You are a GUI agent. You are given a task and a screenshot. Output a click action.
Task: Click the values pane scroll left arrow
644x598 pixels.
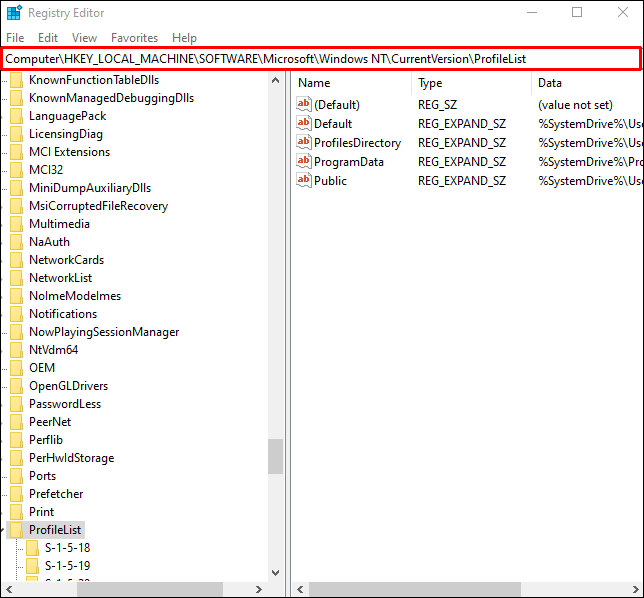(300, 589)
